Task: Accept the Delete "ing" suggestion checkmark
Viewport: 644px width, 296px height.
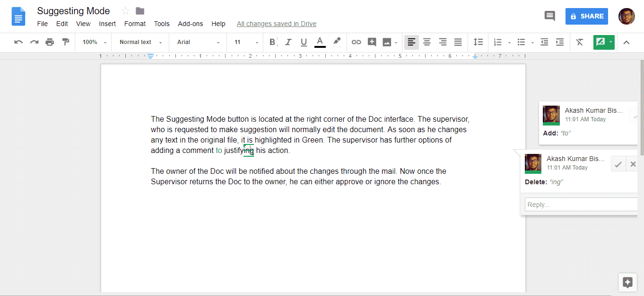Action: pyautogui.click(x=618, y=164)
